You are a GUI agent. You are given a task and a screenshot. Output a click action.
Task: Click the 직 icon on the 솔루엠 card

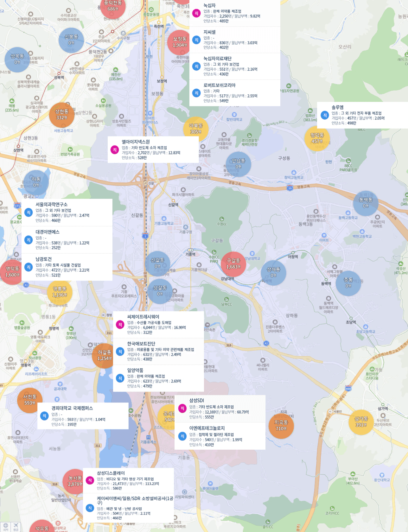point(325,115)
